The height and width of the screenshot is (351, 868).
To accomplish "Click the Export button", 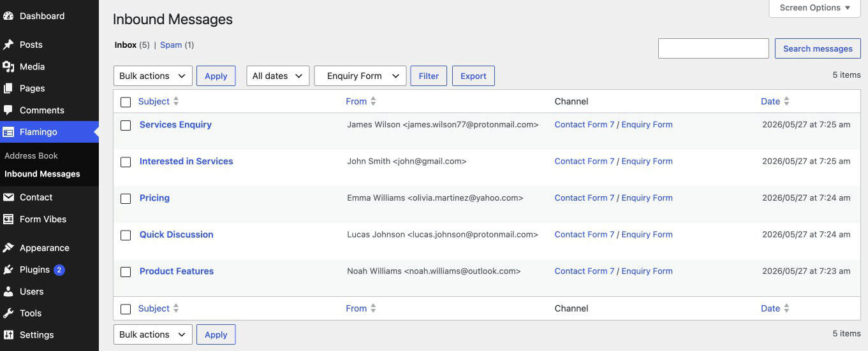I will [473, 76].
